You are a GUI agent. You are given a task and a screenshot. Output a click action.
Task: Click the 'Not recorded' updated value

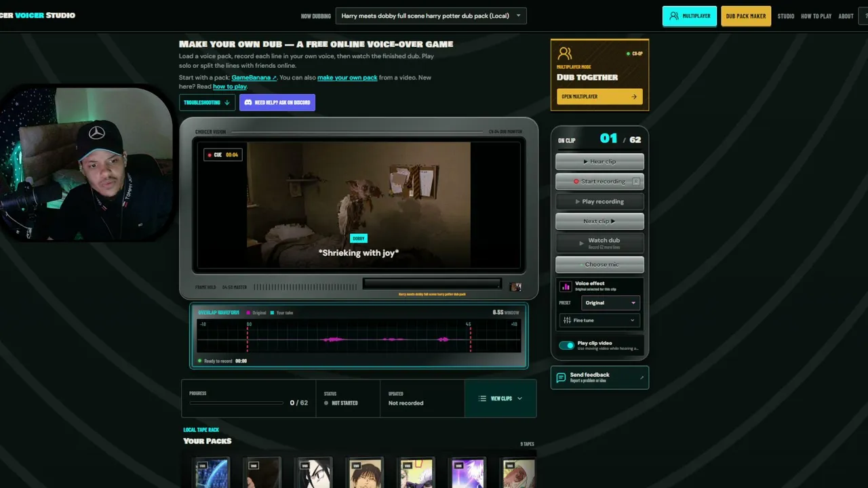[406, 403]
